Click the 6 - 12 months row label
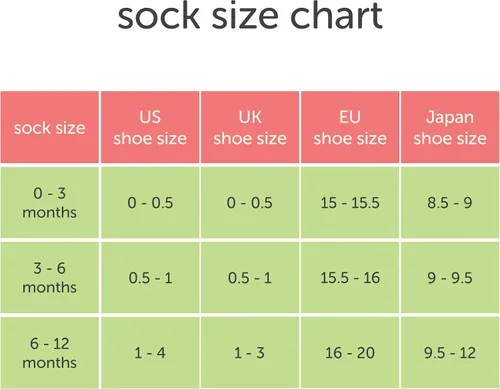 pos(50,353)
